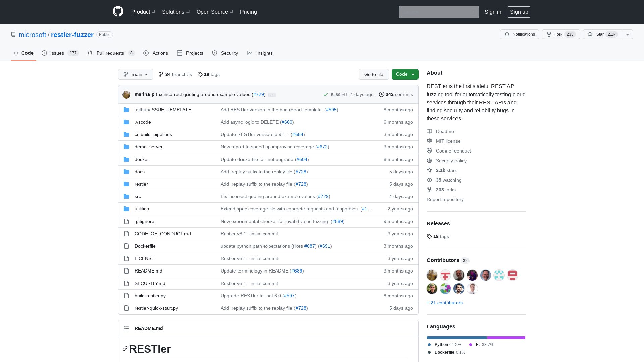Click the LICENSE file icon
The image size is (644, 362).
pyautogui.click(x=126, y=258)
